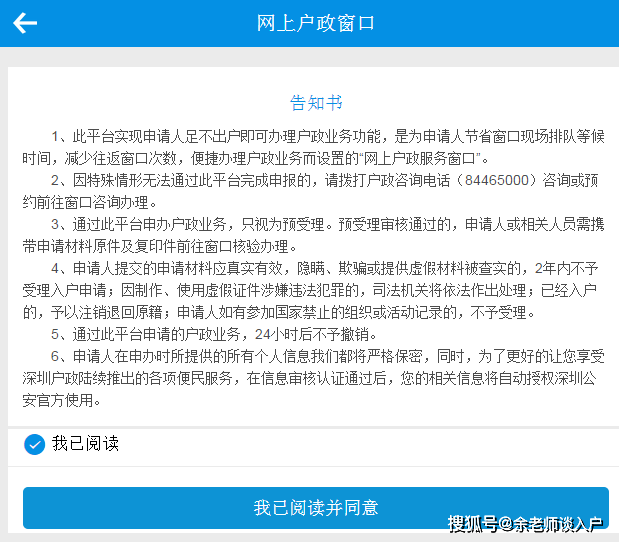Click paragraph 3 line starting 通过此平台申办户政业务

(327, 225)
